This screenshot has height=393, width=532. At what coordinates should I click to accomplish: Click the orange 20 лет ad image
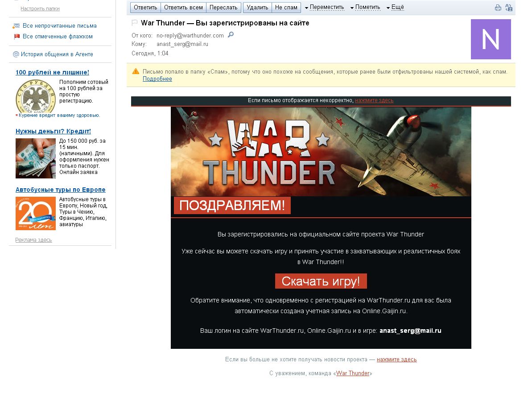click(x=36, y=214)
